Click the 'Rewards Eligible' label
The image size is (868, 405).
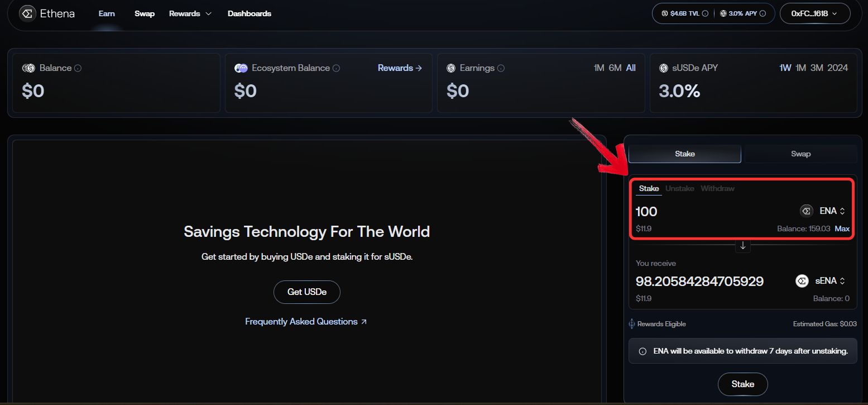click(x=661, y=324)
